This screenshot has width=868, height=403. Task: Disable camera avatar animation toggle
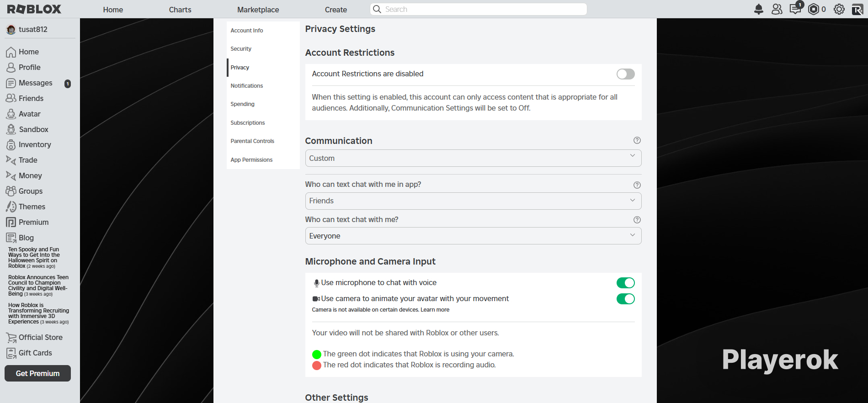pos(626,299)
